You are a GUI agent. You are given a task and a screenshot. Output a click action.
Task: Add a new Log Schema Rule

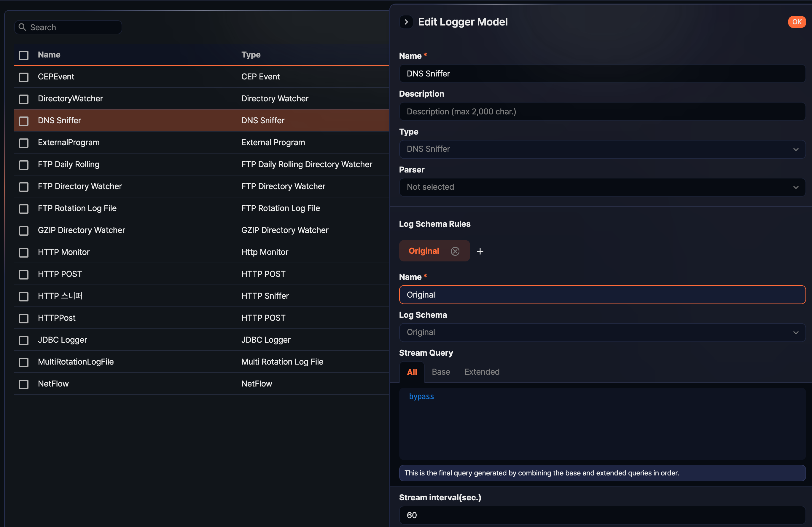click(x=480, y=251)
